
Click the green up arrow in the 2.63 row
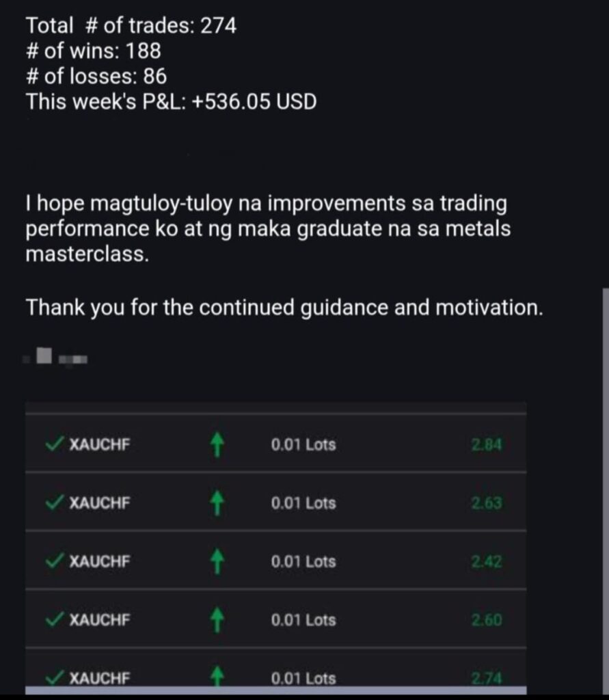217,504
